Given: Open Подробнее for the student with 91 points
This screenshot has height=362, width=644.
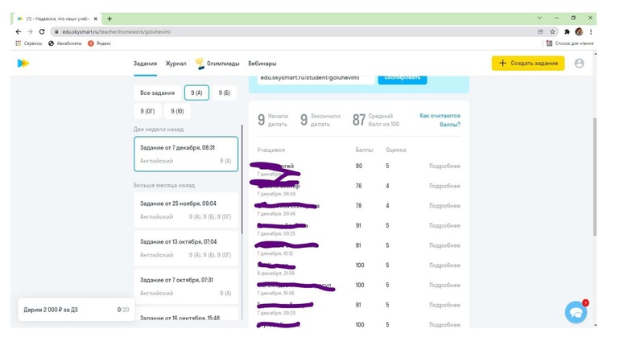Looking at the screenshot, I should [x=444, y=226].
